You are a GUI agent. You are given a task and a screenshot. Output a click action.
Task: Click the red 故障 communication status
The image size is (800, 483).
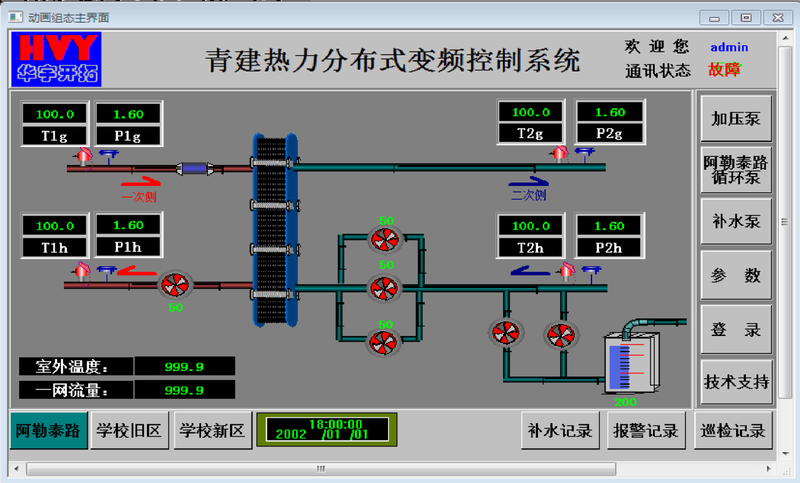tap(724, 69)
